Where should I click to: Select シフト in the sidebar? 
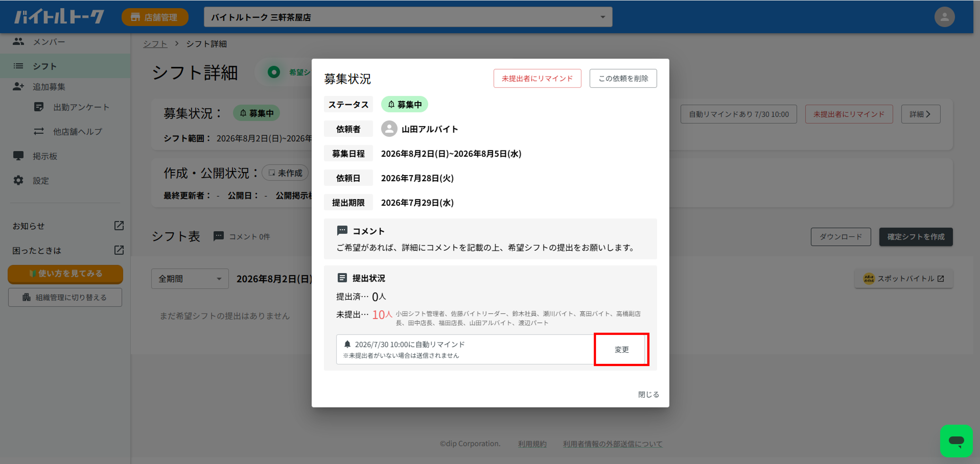tap(65, 66)
